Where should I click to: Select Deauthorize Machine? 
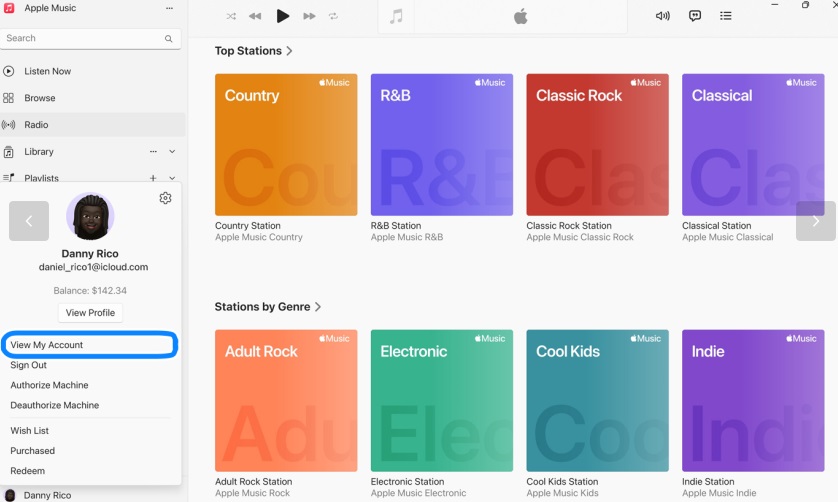pyautogui.click(x=55, y=405)
